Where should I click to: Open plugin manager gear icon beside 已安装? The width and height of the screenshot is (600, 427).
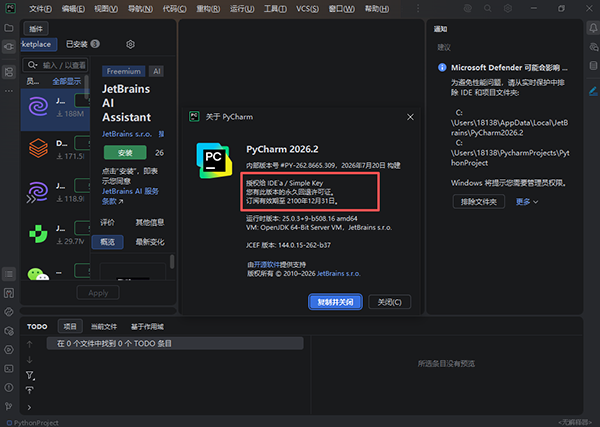point(130,44)
